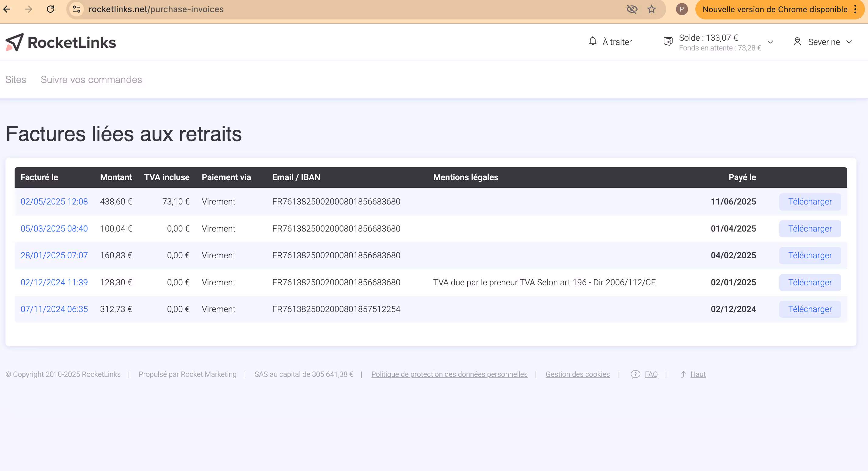Open the Sites menu item

coord(16,80)
